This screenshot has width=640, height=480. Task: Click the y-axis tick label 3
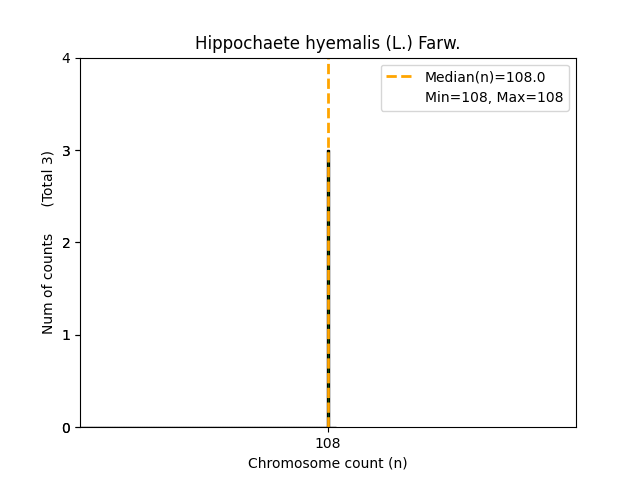[66, 151]
